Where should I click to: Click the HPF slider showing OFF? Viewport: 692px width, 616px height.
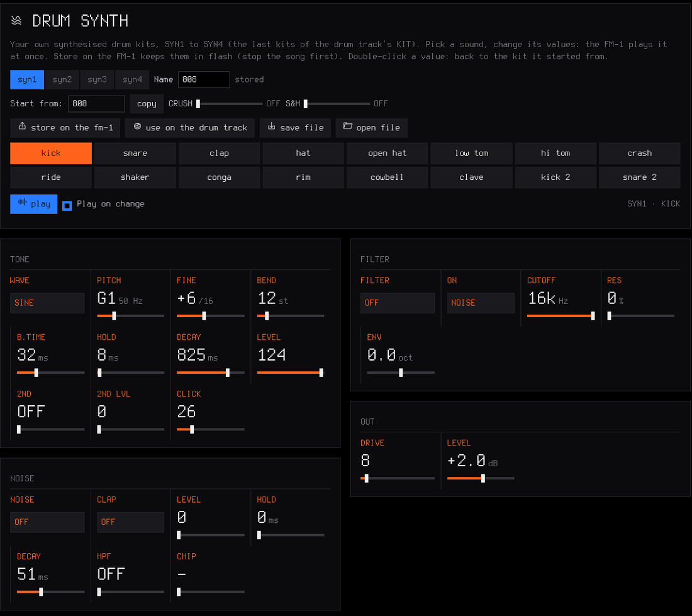pos(131,592)
